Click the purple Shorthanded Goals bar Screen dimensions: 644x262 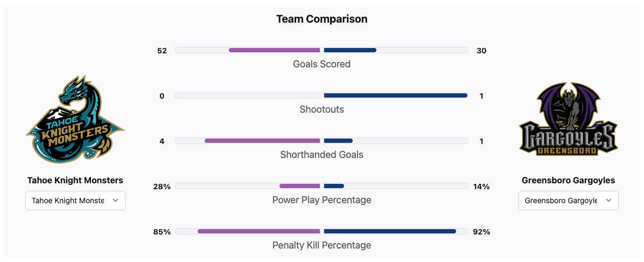tap(262, 141)
